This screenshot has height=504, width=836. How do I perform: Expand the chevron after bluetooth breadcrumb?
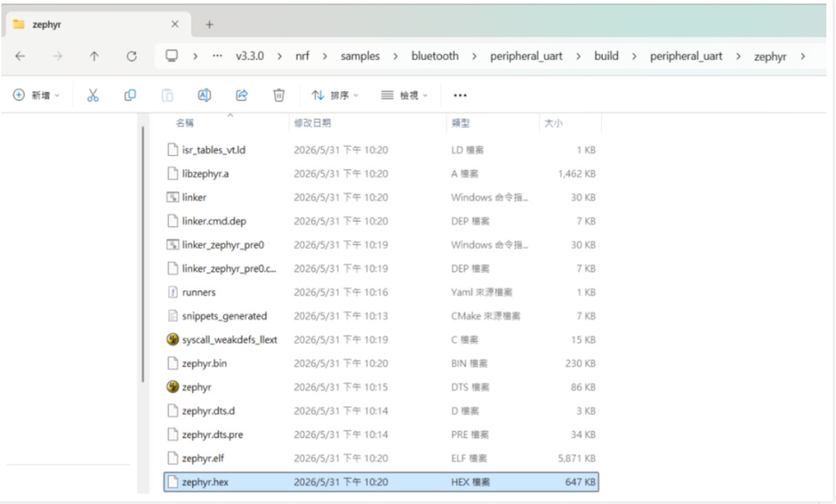(474, 56)
